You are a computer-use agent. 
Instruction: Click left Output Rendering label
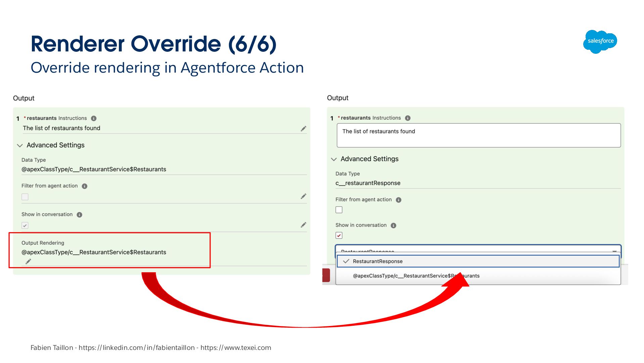click(x=43, y=243)
